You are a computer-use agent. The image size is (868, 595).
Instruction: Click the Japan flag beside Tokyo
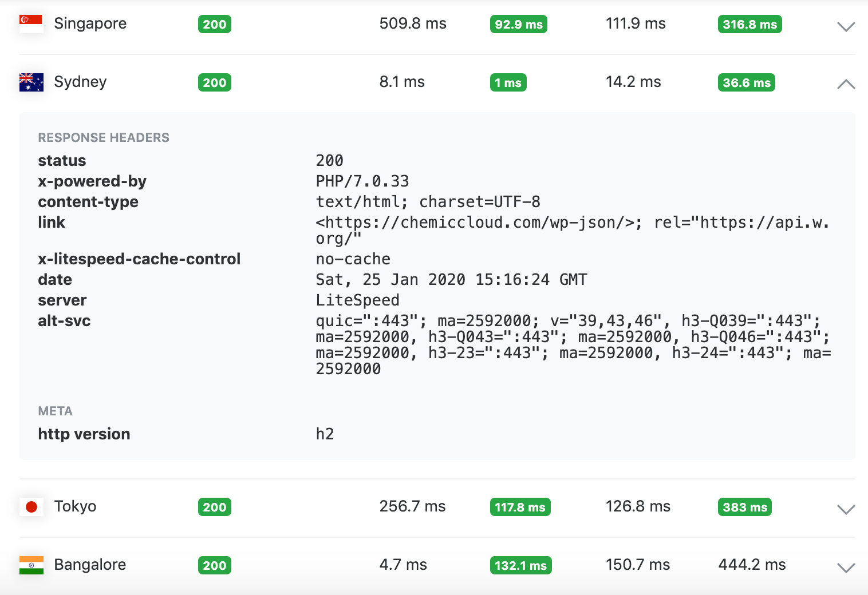tap(31, 506)
